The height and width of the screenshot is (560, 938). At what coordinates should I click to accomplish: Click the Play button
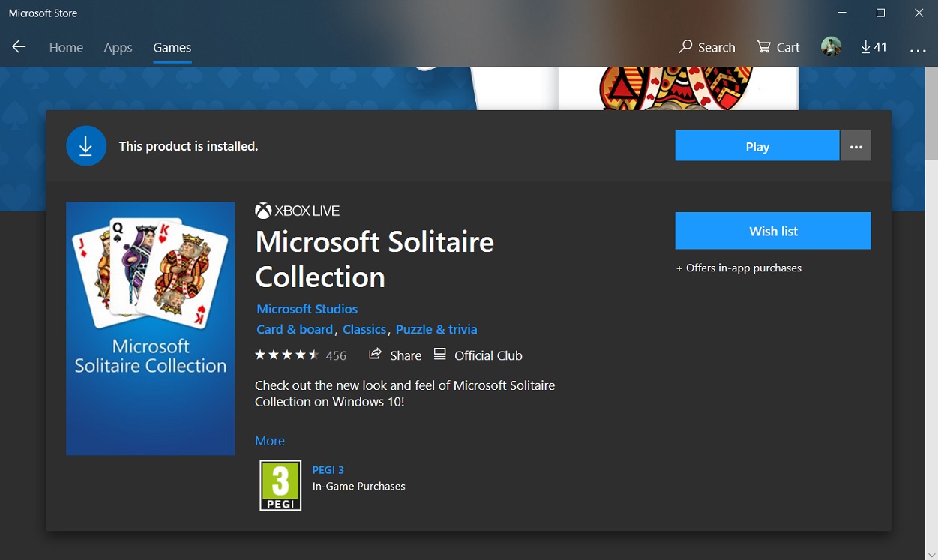(757, 145)
